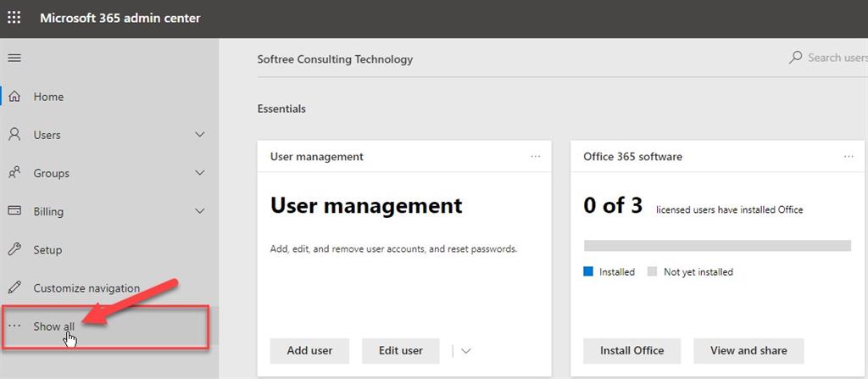Open more user actions dropdown chevron

(465, 351)
